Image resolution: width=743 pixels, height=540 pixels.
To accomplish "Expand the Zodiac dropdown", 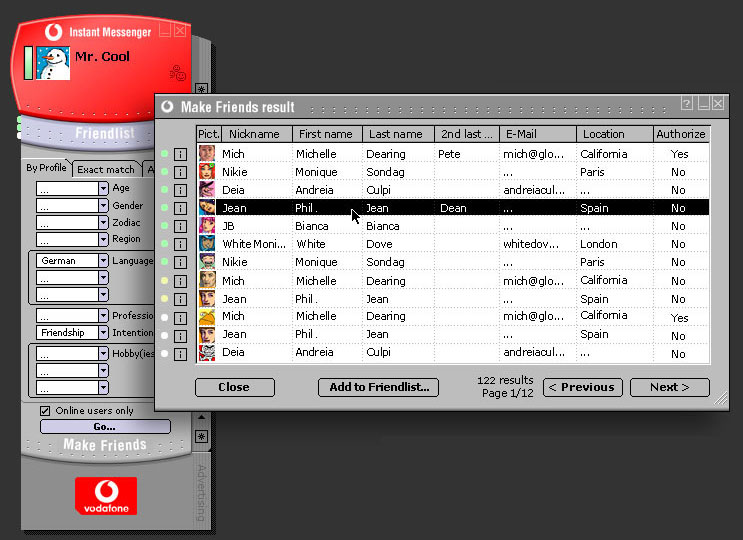I will (103, 222).
